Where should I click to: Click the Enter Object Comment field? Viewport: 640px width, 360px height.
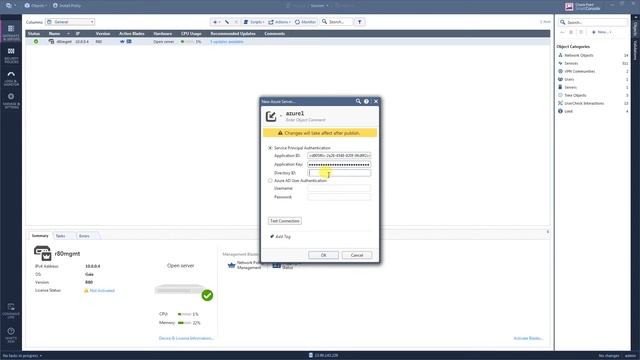pos(305,120)
